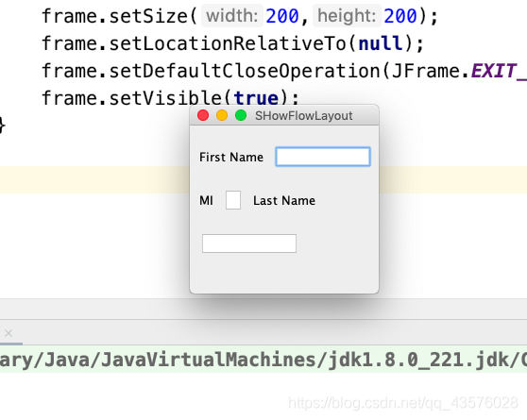Click the height: parameter hint
The image size is (527, 420).
pos(347,16)
